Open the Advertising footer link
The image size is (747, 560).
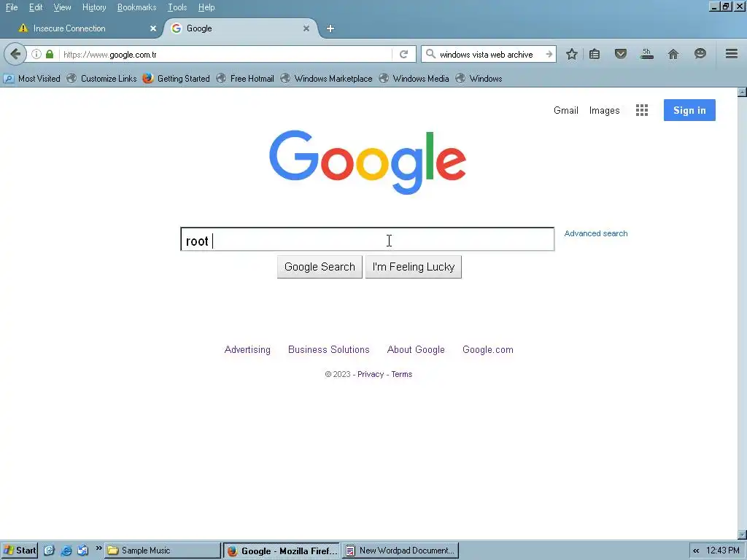pyautogui.click(x=247, y=349)
